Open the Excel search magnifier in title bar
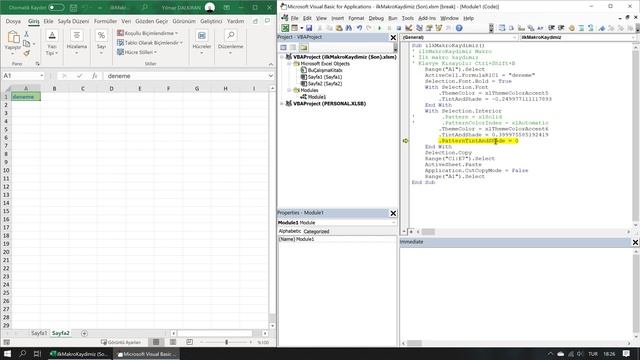640x360 pixels. pos(144,7)
